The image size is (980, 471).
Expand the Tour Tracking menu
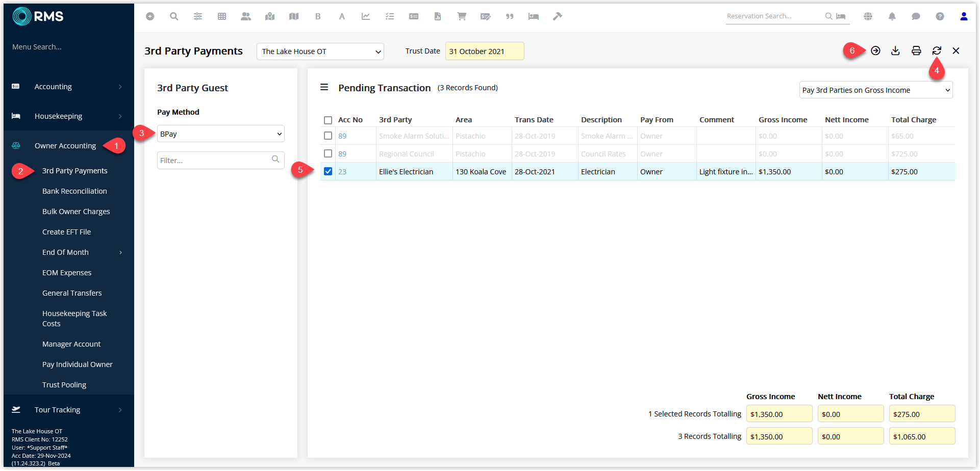tap(68, 410)
